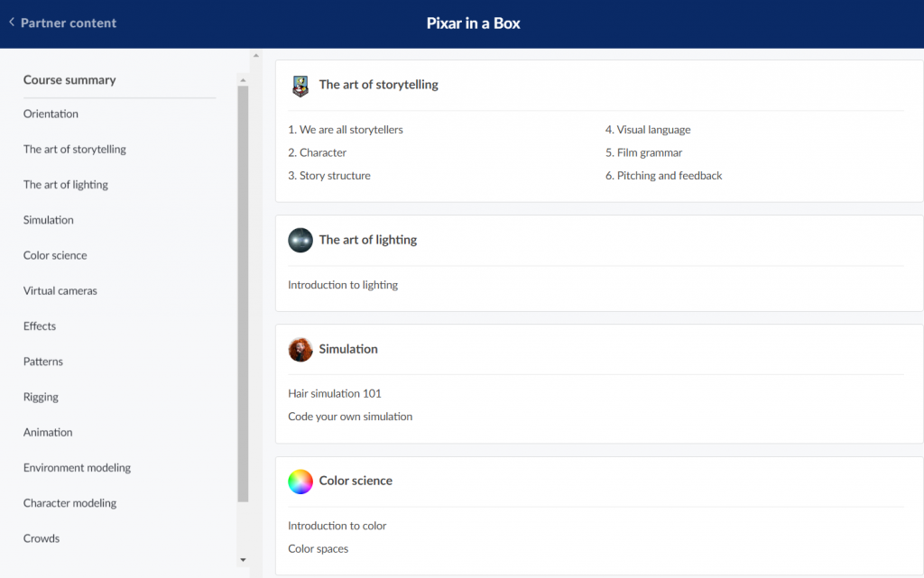
Task: Open lesson 3 Story structure
Action: pos(328,176)
